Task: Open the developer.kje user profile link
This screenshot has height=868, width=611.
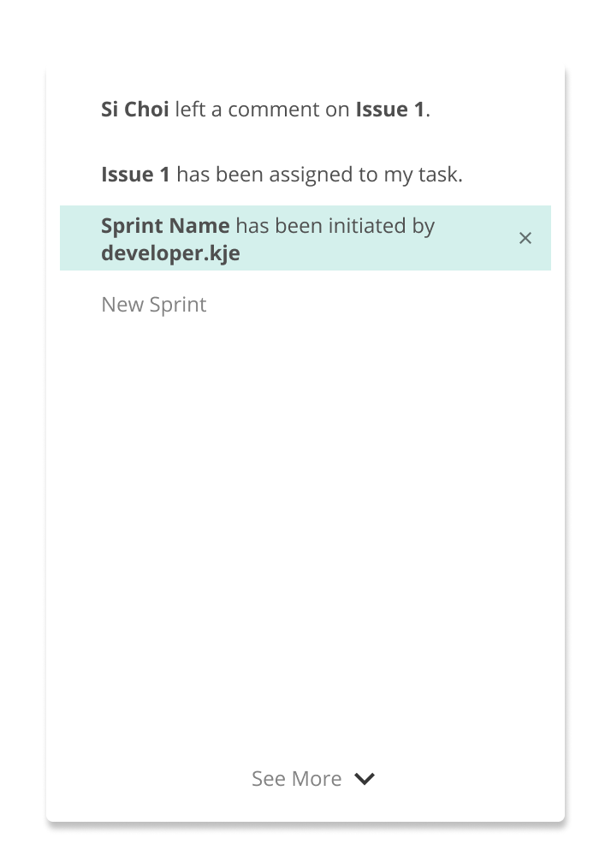Action: tap(170, 253)
